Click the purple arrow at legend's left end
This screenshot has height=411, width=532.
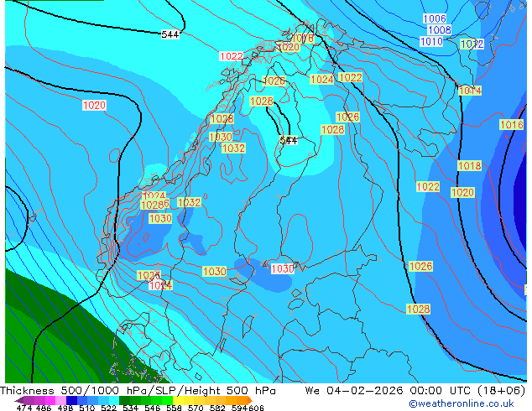click(18, 400)
